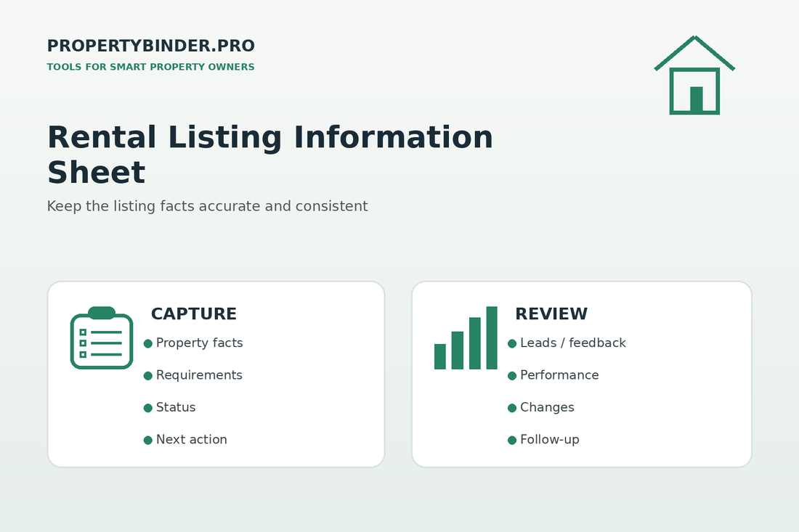Select the 'Next action' bullet item
This screenshot has width=799, height=532.
[185, 439]
